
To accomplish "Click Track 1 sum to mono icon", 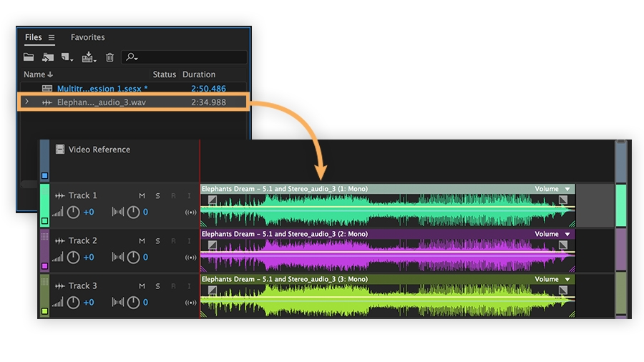I will point(190,212).
